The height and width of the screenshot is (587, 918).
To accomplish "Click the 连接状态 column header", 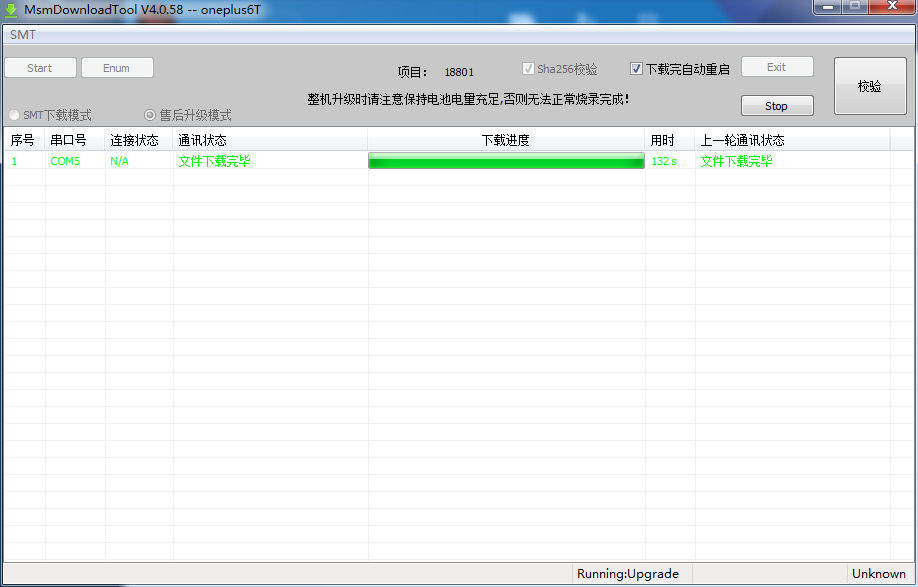I will click(139, 140).
